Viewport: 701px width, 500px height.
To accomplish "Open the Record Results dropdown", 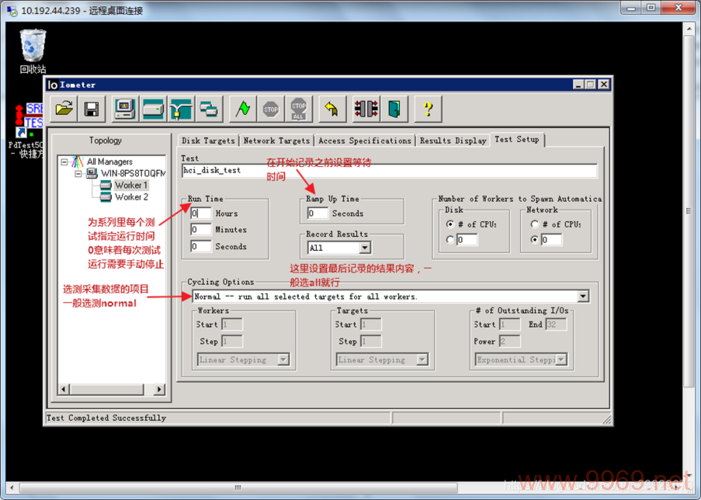I will coord(365,247).
